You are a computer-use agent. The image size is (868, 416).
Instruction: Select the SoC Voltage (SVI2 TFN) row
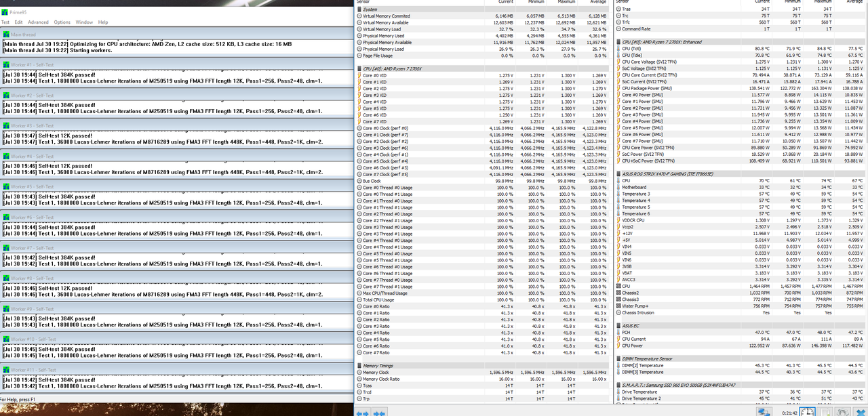(x=741, y=68)
